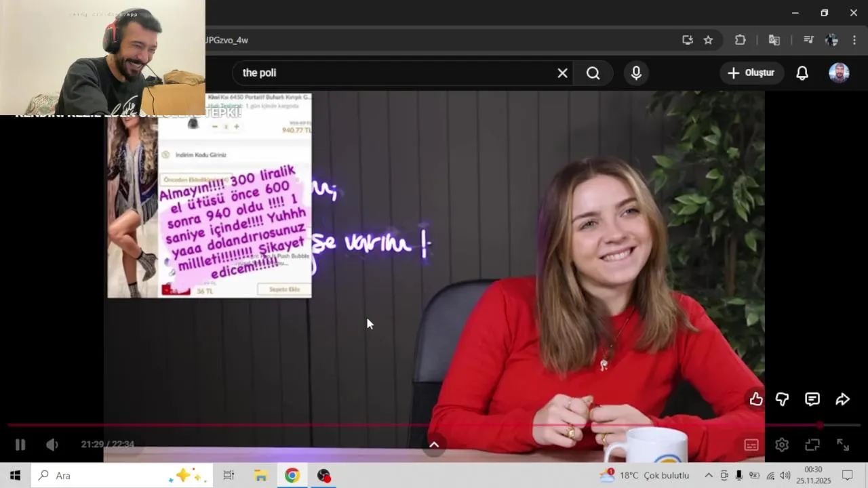The height and width of the screenshot is (488, 868).
Task: Open YouTube notifications bell
Action: [802, 73]
